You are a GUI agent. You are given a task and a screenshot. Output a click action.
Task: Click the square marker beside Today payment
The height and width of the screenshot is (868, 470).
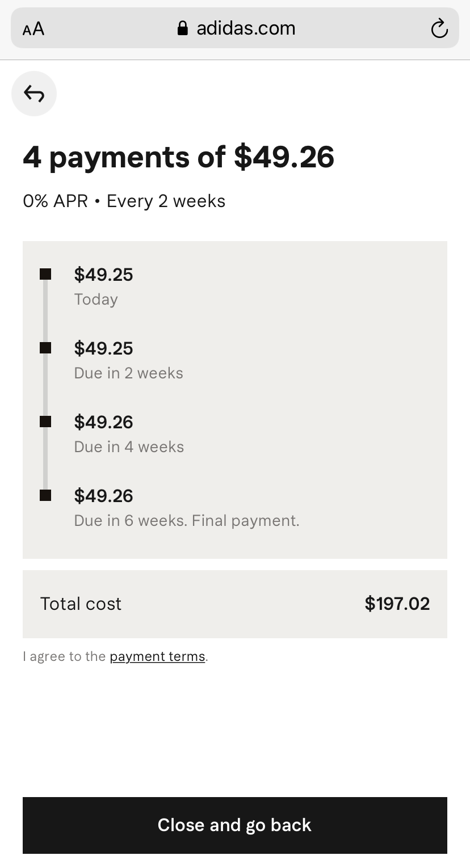(x=45, y=275)
